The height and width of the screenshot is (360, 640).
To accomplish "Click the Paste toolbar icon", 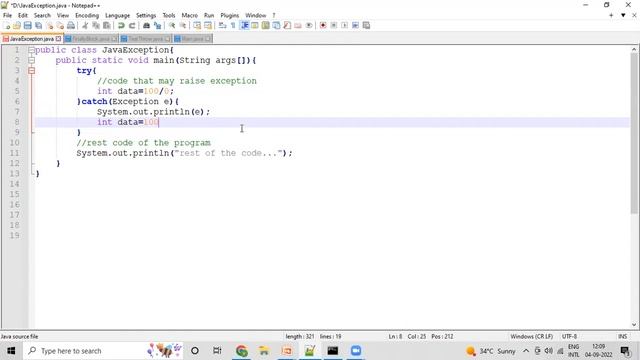I will (107, 25).
